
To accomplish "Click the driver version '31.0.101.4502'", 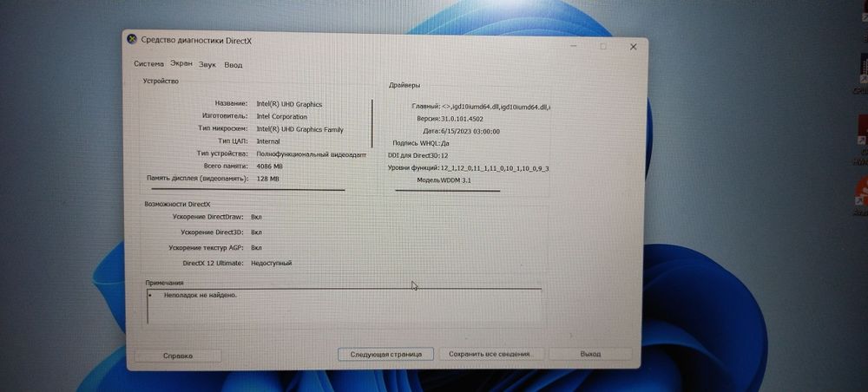I will point(463,119).
